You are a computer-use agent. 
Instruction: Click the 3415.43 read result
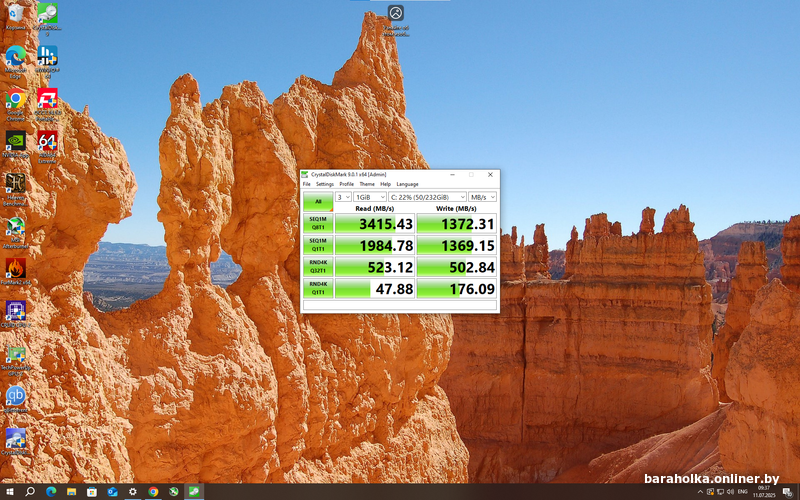pos(374,223)
